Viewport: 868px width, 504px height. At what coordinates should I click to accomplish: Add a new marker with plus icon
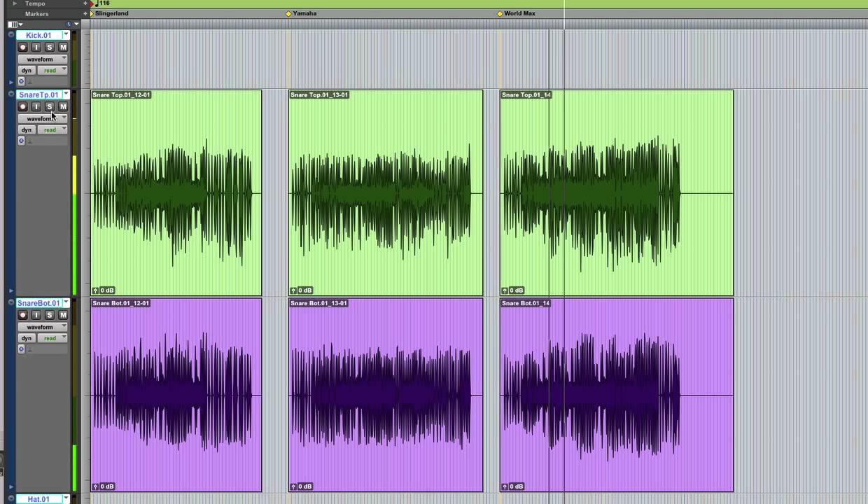click(85, 13)
